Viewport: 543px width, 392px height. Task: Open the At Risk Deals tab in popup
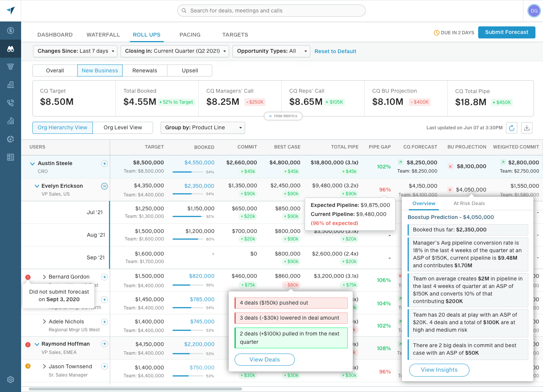[469, 203]
